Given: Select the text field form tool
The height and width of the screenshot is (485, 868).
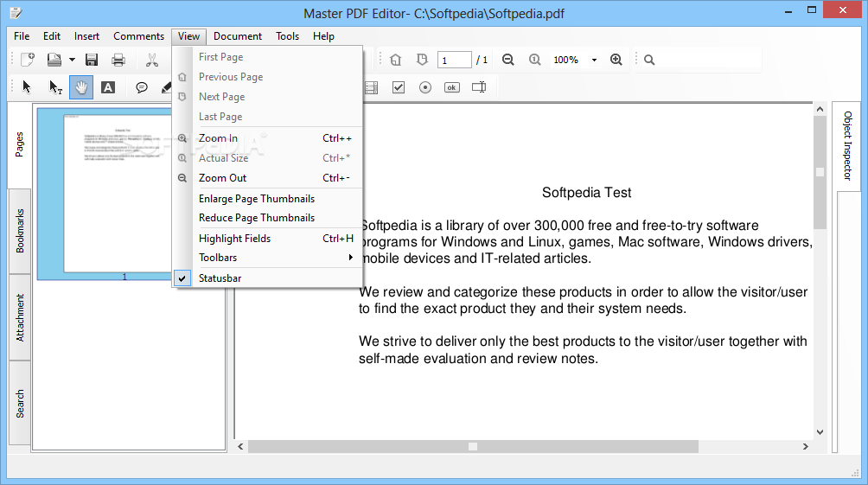Looking at the screenshot, I should [x=479, y=87].
